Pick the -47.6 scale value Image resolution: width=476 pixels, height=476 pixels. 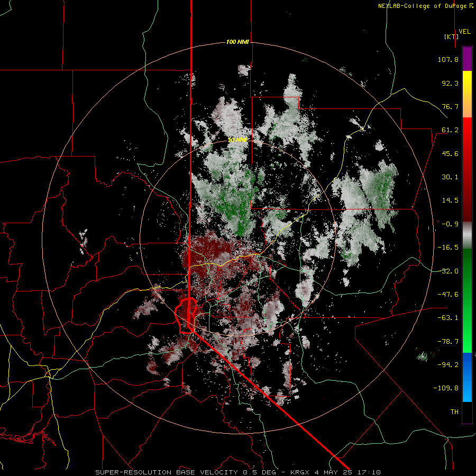(448, 295)
